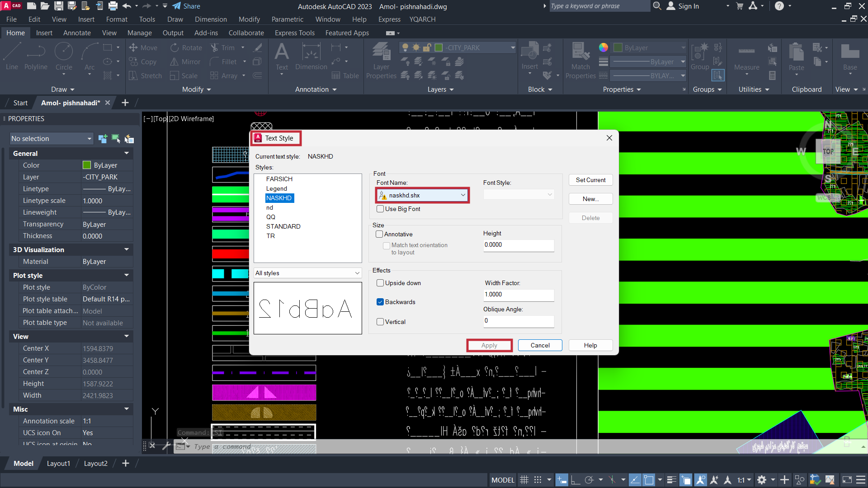Select the Circle tool in Draw panel

(x=64, y=56)
